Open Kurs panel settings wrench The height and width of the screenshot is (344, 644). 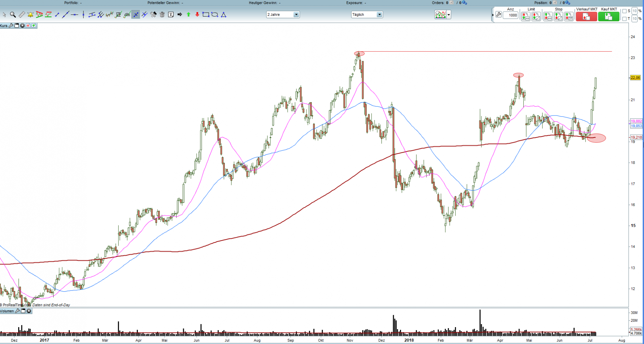[x=11, y=25]
